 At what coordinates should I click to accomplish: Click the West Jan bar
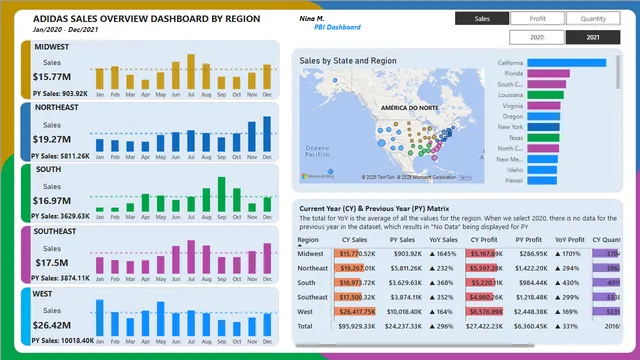click(100, 318)
